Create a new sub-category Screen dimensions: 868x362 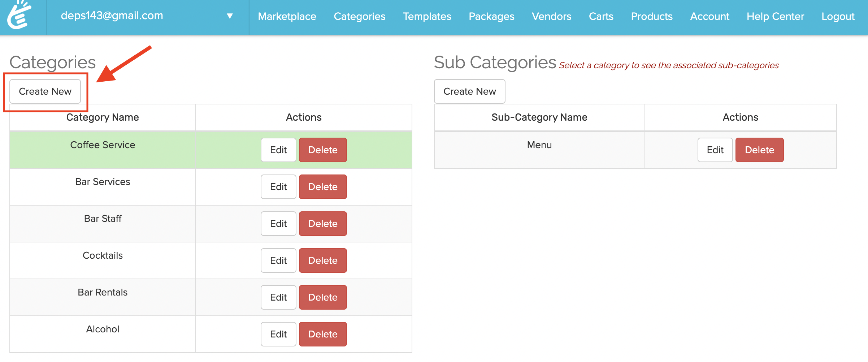pos(469,91)
